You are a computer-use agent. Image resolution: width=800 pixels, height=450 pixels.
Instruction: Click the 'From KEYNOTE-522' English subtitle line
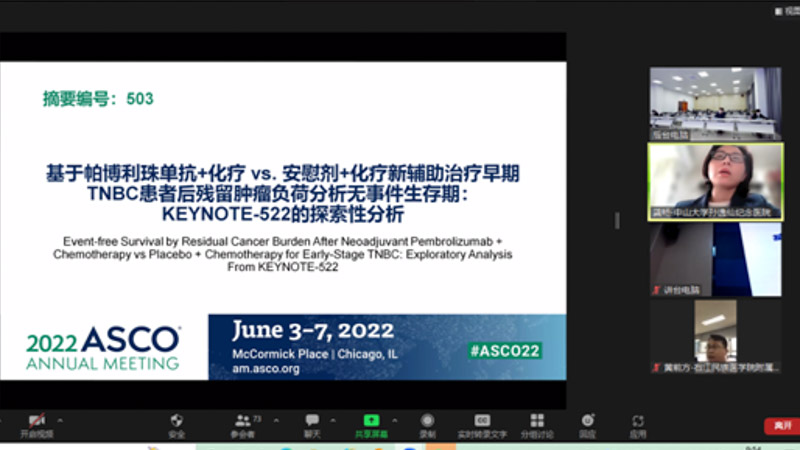pos(283,267)
